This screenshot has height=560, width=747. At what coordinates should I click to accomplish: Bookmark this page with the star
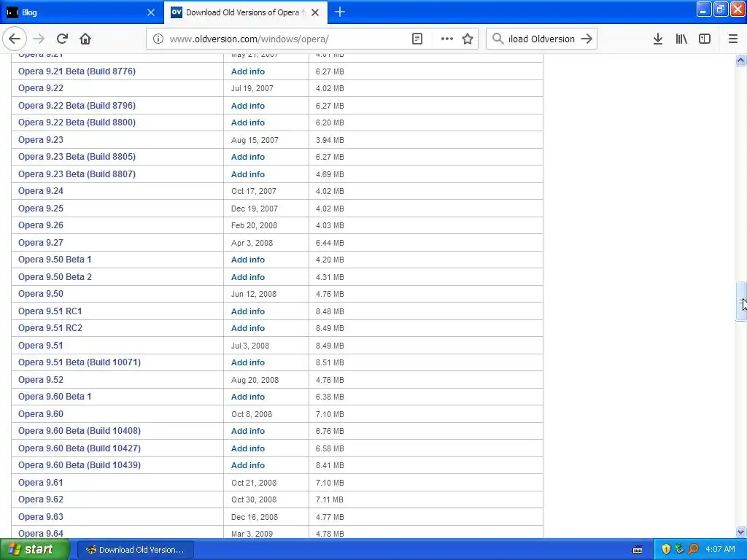(x=468, y=39)
